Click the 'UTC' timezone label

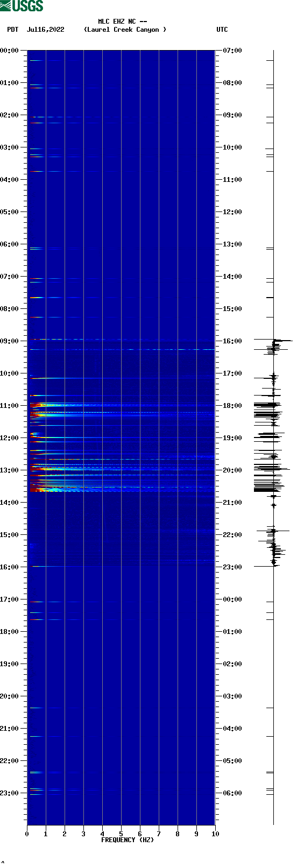pyautogui.click(x=222, y=30)
